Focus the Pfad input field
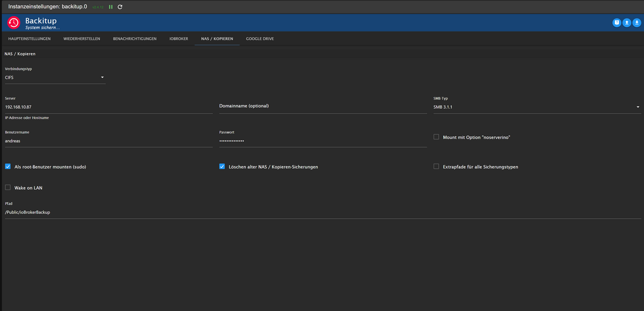This screenshot has width=644, height=311. pyautogui.click(x=322, y=212)
